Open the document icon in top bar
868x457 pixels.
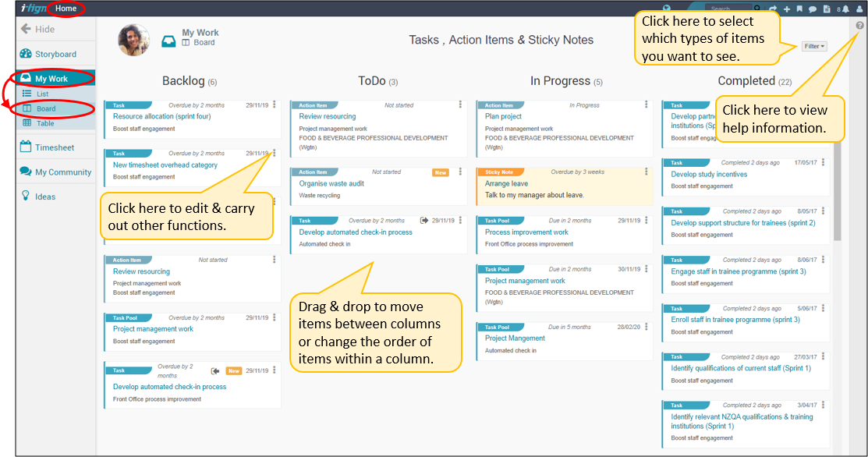825,9
